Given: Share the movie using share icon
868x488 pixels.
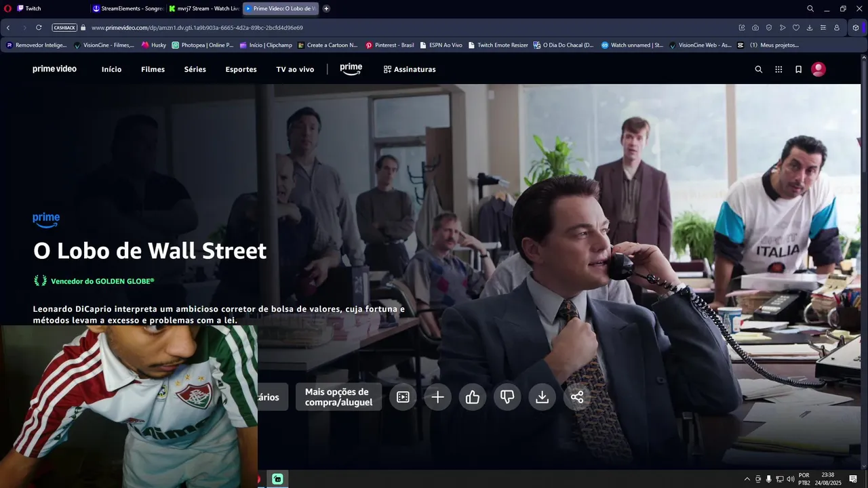Looking at the screenshot, I should coord(577,397).
